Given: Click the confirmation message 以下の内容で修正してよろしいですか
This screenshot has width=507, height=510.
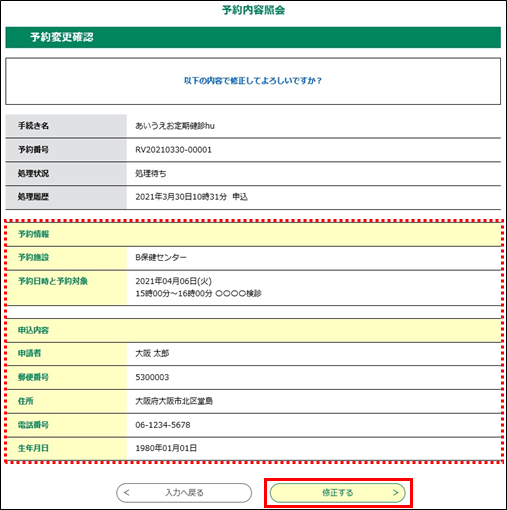Looking at the screenshot, I should tap(253, 81).
